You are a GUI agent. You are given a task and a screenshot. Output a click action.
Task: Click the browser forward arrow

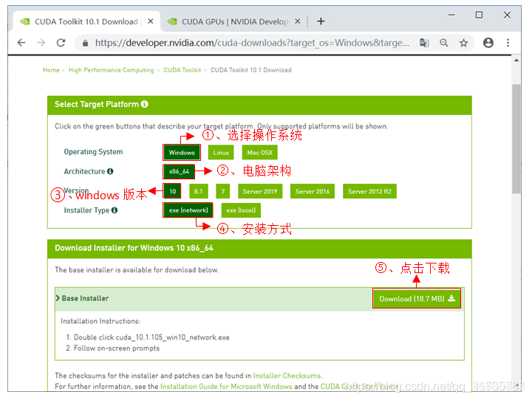[x=41, y=43]
